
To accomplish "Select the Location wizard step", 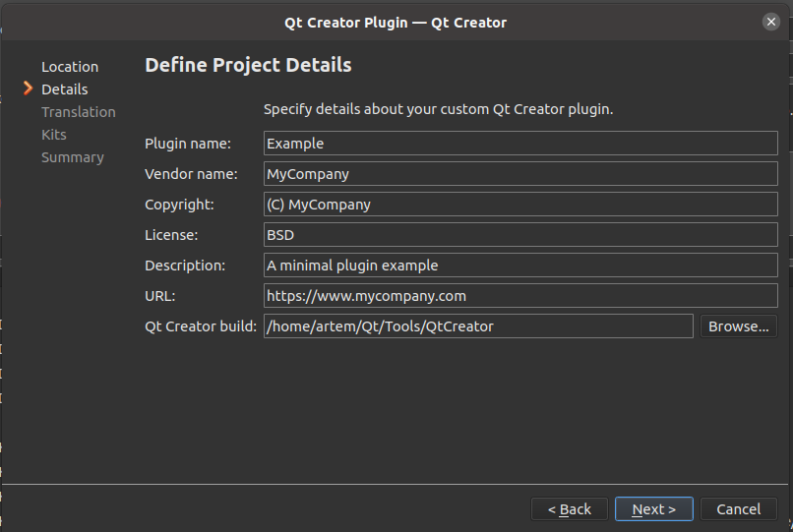I will (70, 67).
